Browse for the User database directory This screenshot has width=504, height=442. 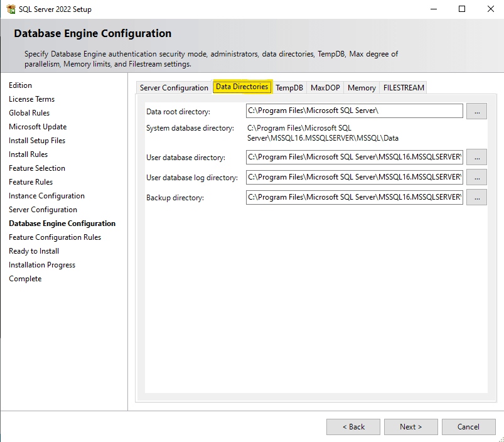click(x=476, y=157)
